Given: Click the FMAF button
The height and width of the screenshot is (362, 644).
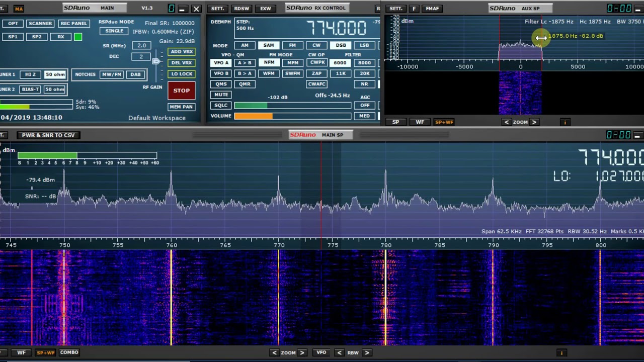Looking at the screenshot, I should [432, 9].
